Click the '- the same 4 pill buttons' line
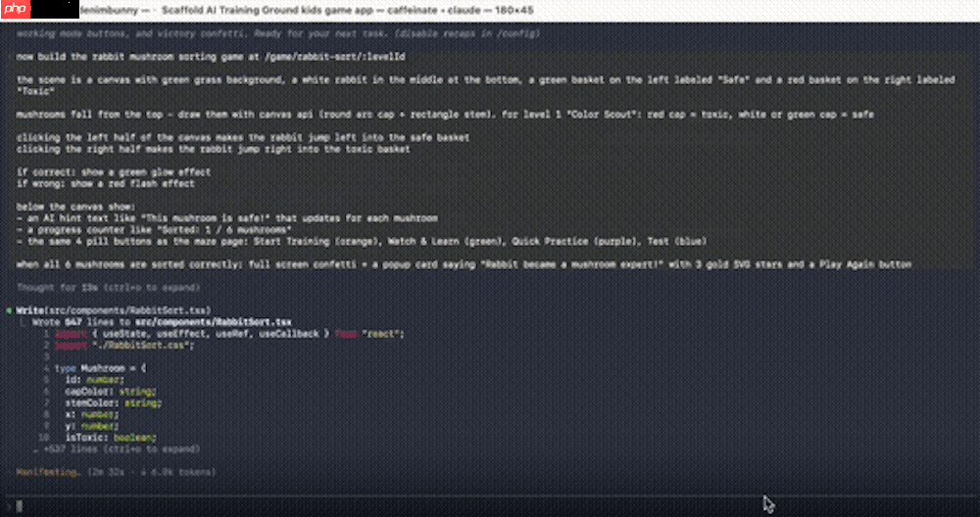980x517 pixels. (x=362, y=241)
